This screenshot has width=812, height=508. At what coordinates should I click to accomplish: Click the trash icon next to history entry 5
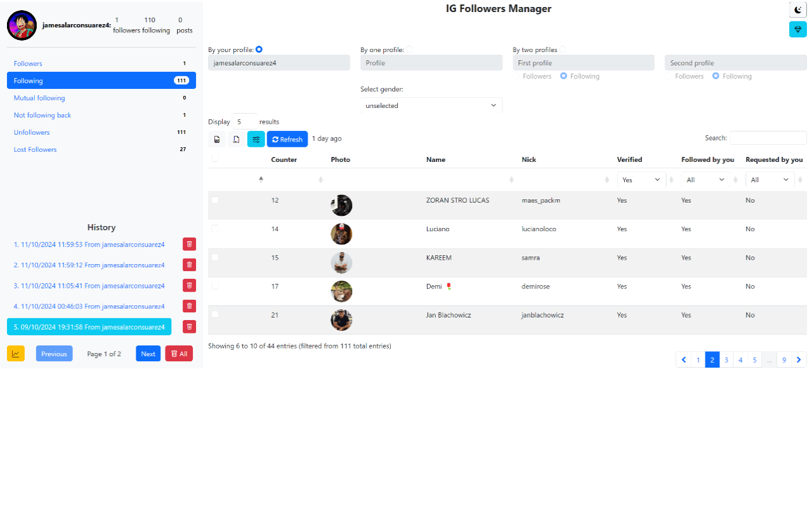[189, 326]
